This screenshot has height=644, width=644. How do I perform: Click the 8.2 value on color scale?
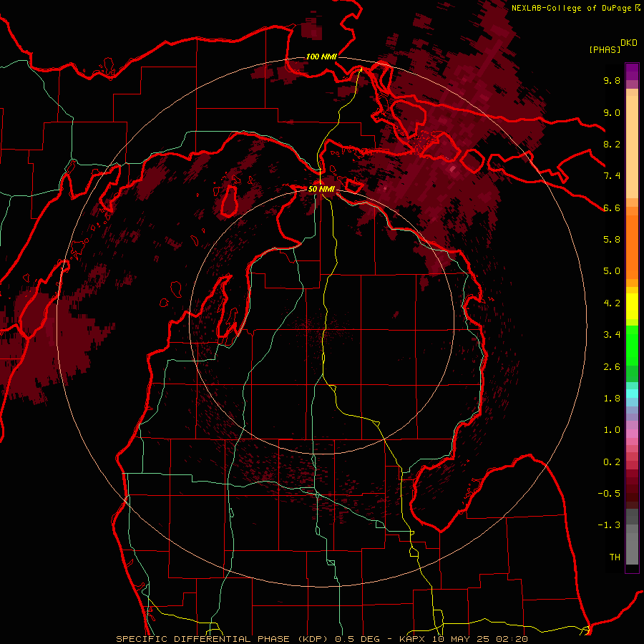click(612, 144)
